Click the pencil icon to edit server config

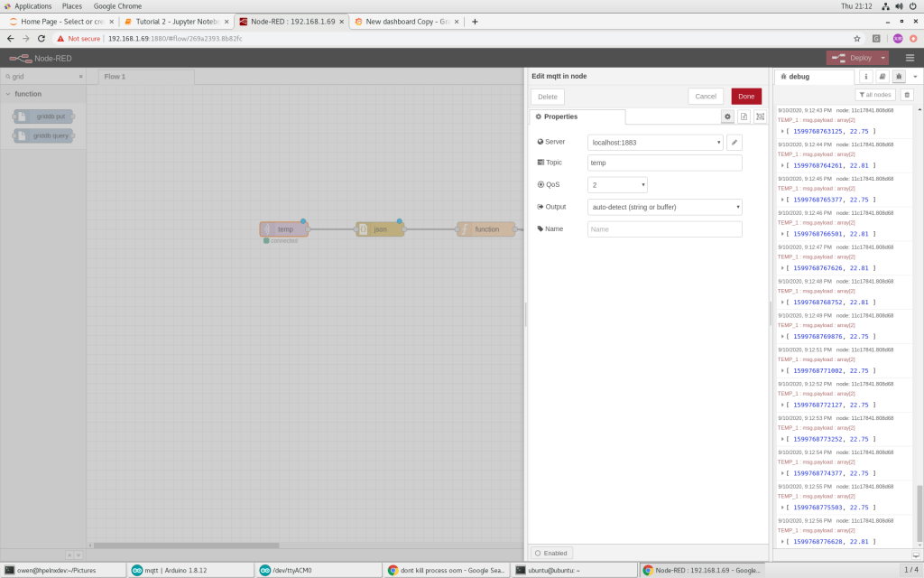734,142
